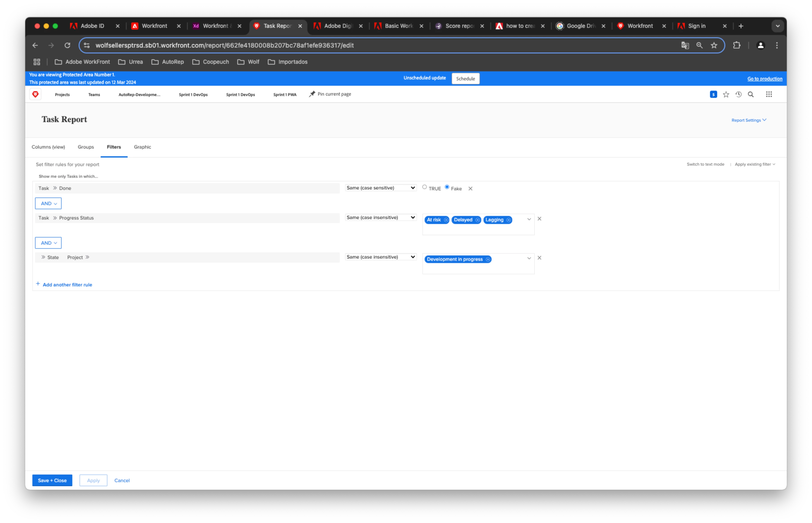The height and width of the screenshot is (523, 812).
Task: Select the TRUE radio button
Action: (424, 187)
